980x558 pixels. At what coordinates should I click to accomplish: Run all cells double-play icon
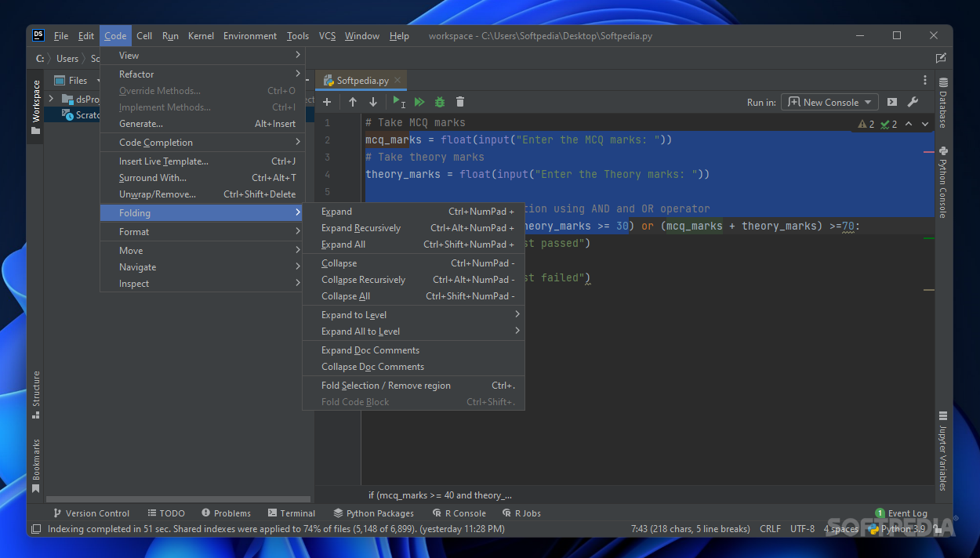pos(419,102)
